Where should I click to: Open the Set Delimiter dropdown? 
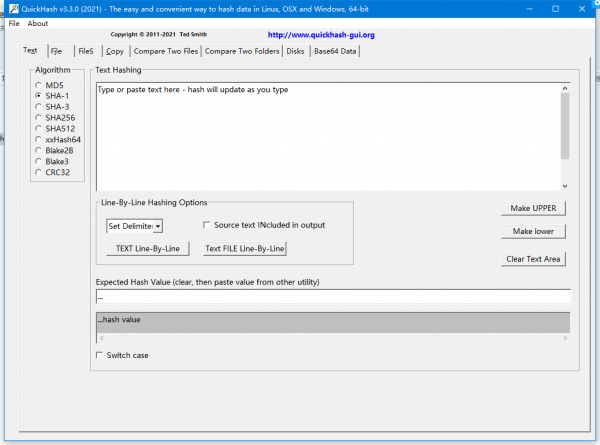point(158,226)
